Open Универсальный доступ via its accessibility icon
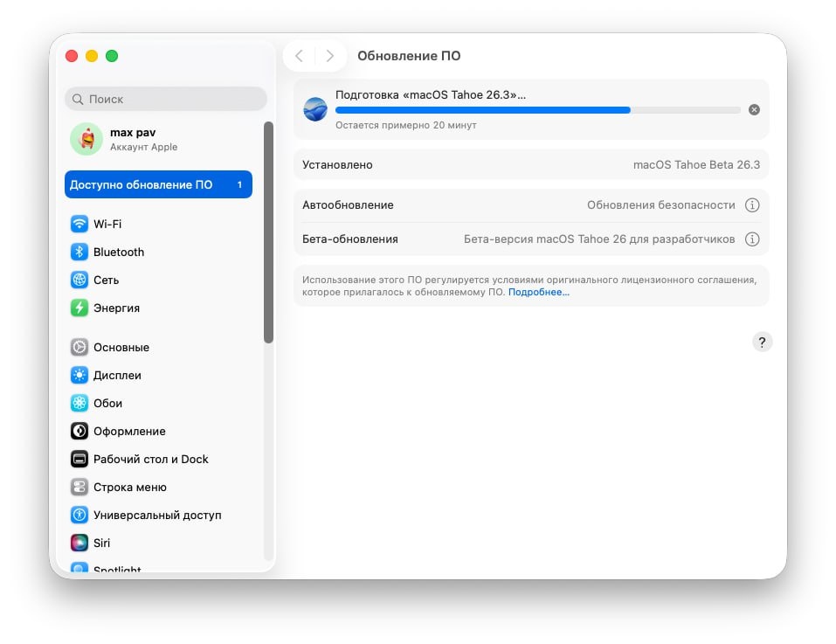Image resolution: width=836 pixels, height=644 pixels. [x=79, y=515]
